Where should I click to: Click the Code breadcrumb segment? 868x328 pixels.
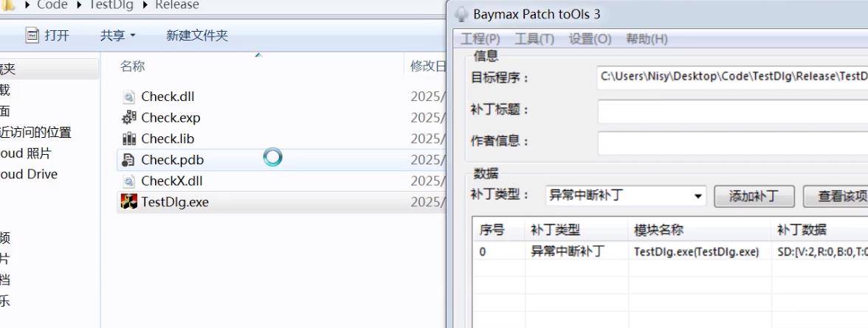click(x=52, y=5)
